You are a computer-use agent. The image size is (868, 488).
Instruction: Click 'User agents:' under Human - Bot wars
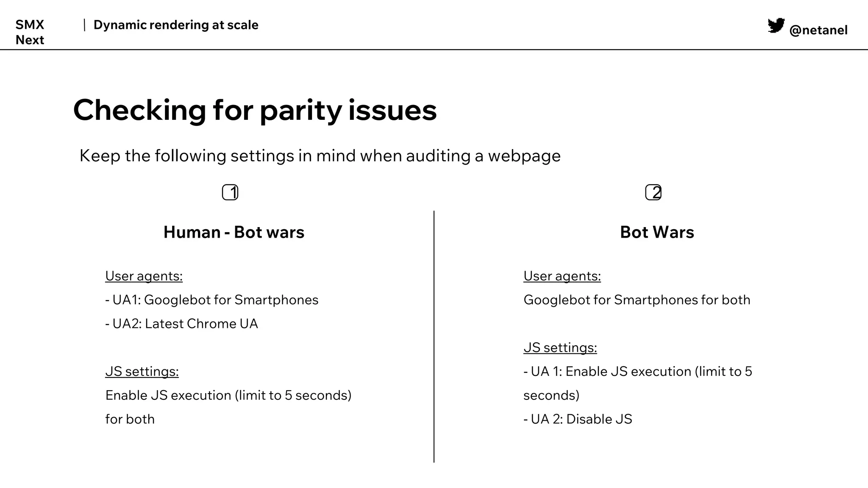click(x=144, y=276)
